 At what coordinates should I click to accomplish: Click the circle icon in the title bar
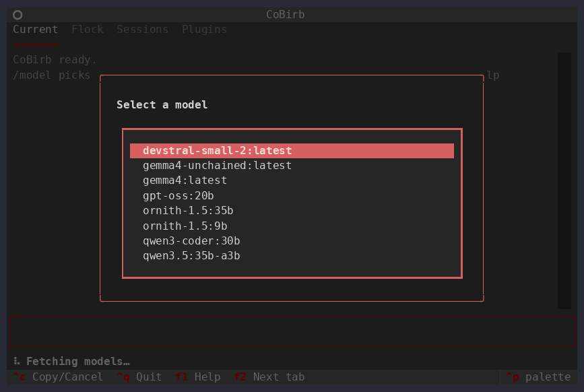(18, 15)
